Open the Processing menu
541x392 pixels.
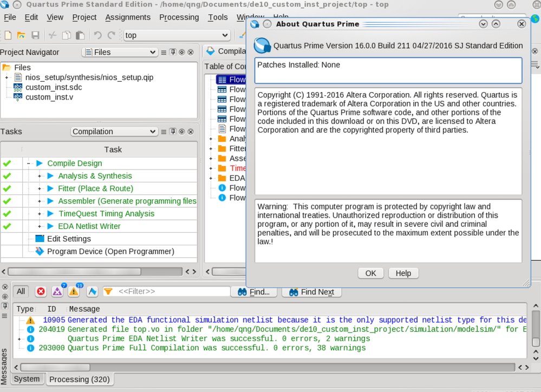click(x=179, y=17)
